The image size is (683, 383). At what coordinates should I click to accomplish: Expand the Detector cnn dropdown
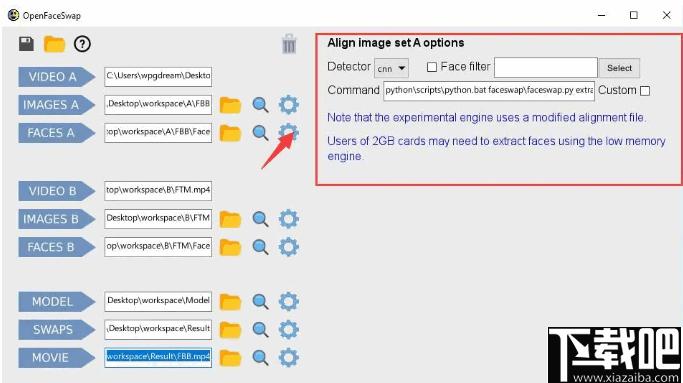pyautogui.click(x=391, y=68)
